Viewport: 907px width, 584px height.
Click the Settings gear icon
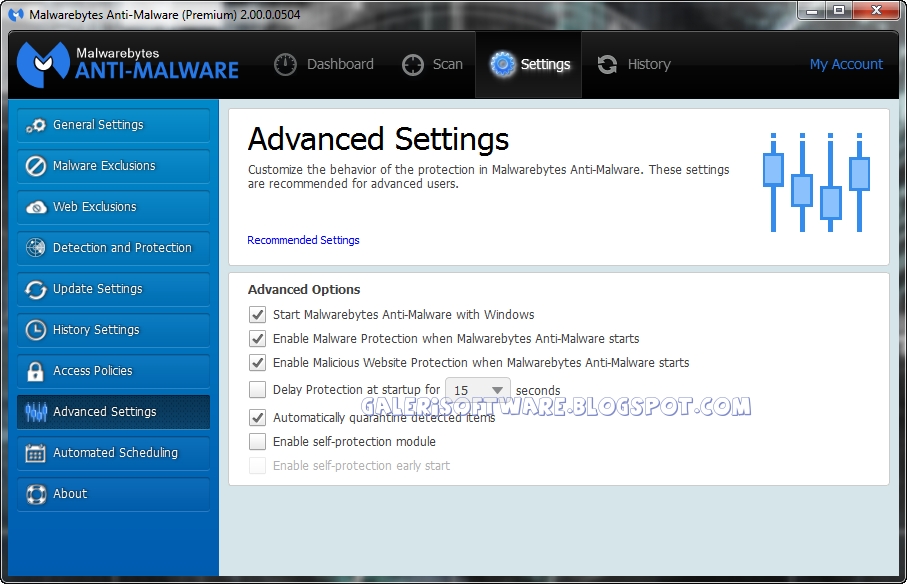(502, 64)
